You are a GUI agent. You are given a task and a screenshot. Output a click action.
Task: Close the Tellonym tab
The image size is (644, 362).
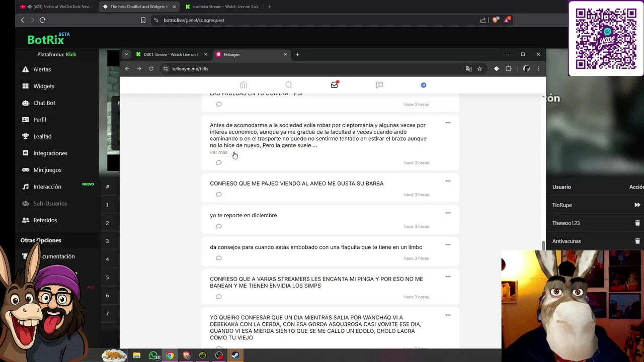(x=285, y=54)
